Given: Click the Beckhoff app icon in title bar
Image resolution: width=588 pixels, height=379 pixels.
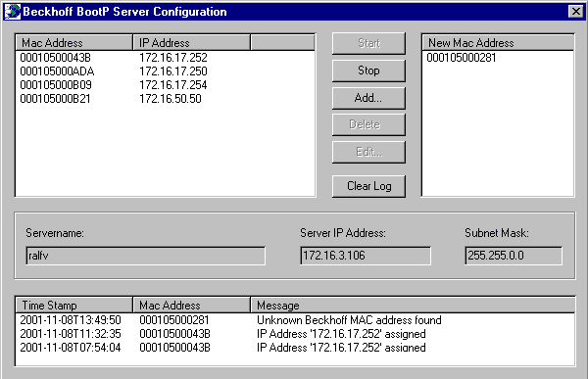Looking at the screenshot, I should point(13,11).
